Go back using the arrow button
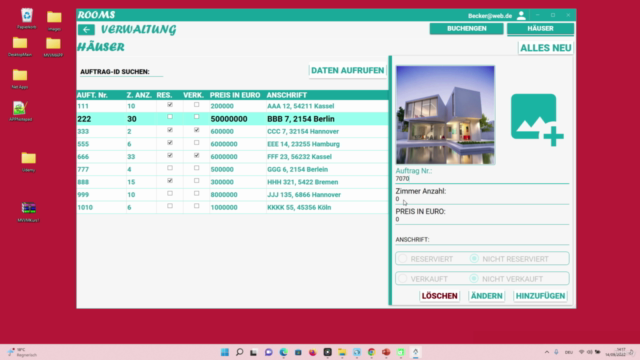 [86, 29]
